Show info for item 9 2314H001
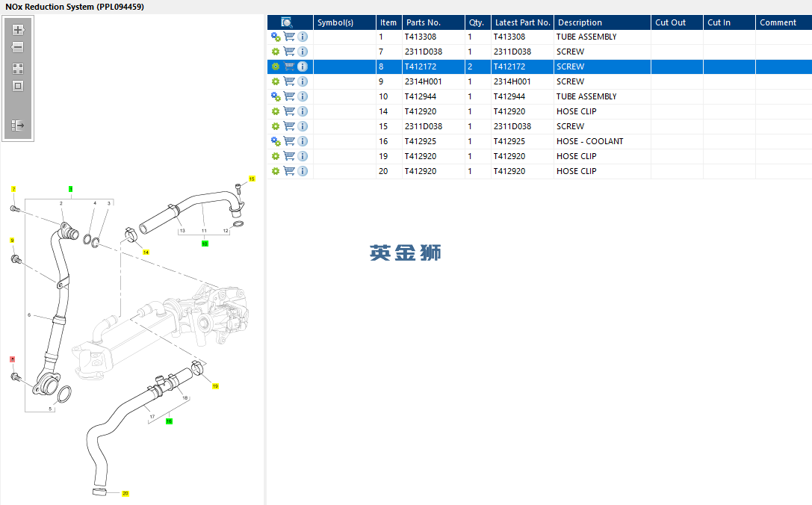Image resolution: width=812 pixels, height=505 pixels. click(303, 81)
